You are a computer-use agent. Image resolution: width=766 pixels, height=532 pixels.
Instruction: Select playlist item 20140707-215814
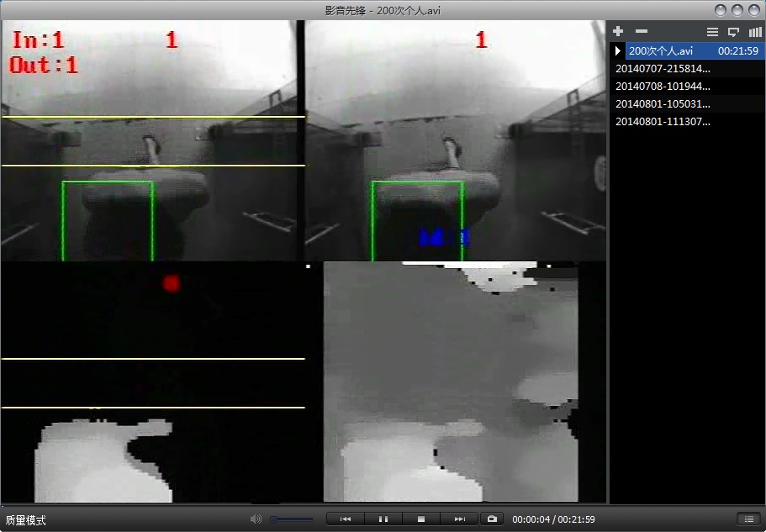(663, 69)
